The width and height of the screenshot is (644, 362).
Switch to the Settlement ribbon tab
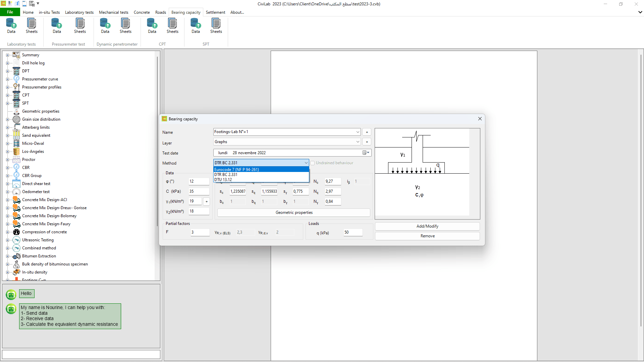tap(215, 12)
